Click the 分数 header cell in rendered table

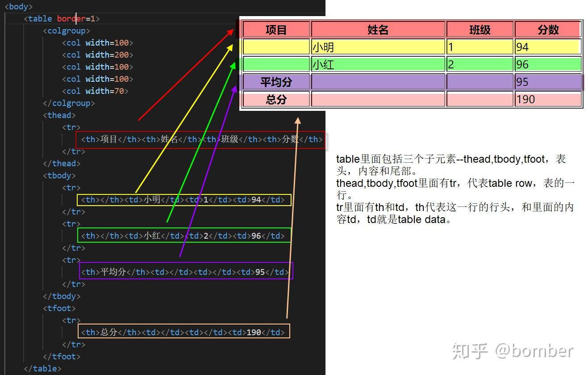coord(548,29)
